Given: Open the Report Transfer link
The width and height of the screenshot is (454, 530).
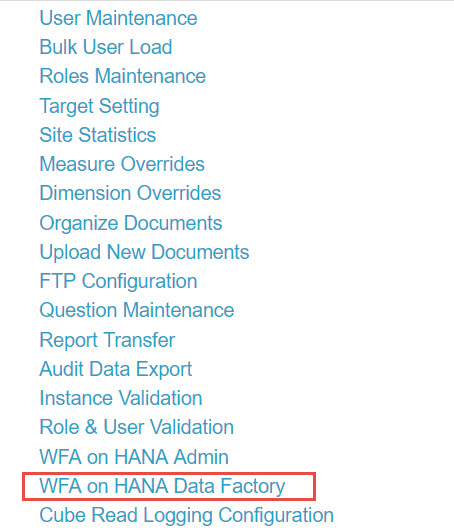Looking at the screenshot, I should (107, 340).
